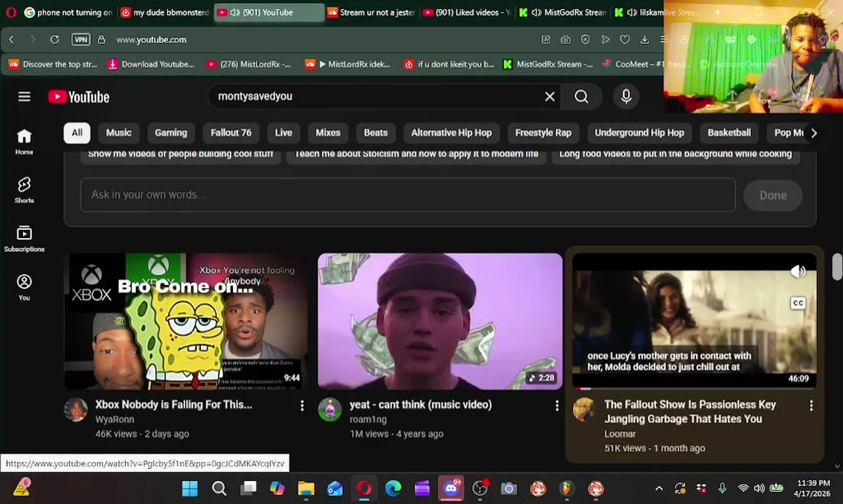Open Download Youtube bookmark

[x=151, y=64]
